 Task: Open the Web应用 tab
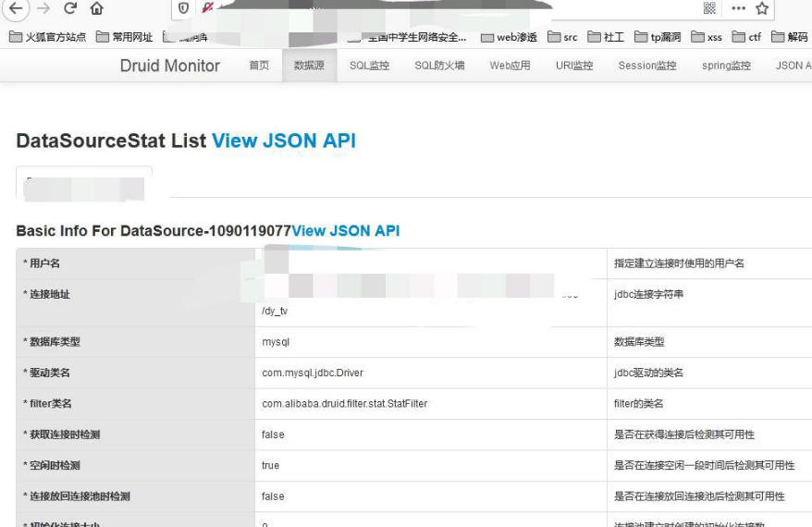pos(511,66)
